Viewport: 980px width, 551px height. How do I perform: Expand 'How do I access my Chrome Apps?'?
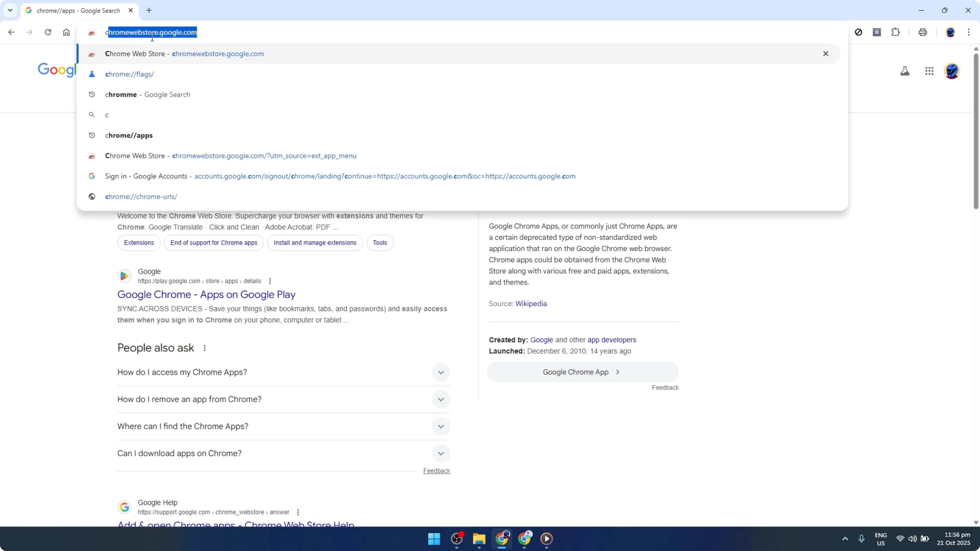pyautogui.click(x=440, y=372)
